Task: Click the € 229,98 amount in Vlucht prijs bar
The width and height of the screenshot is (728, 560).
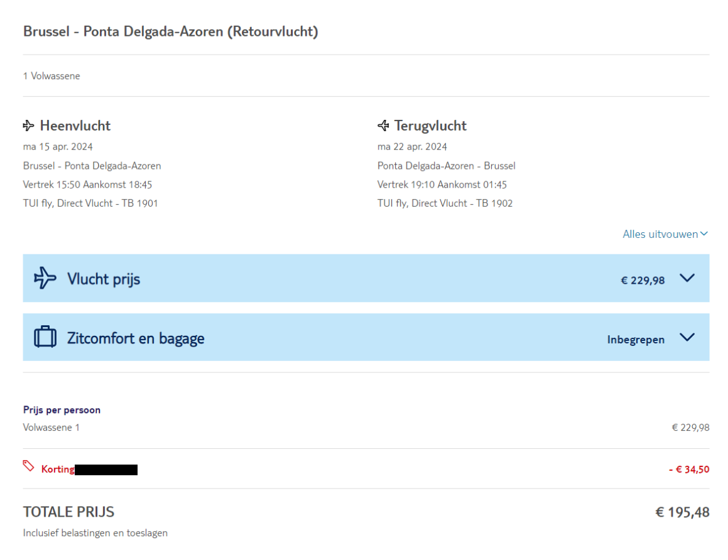Action: tap(643, 281)
